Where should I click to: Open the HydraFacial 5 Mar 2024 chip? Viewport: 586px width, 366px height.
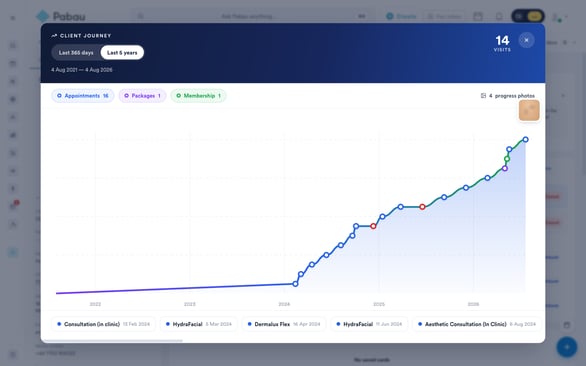[x=198, y=324]
